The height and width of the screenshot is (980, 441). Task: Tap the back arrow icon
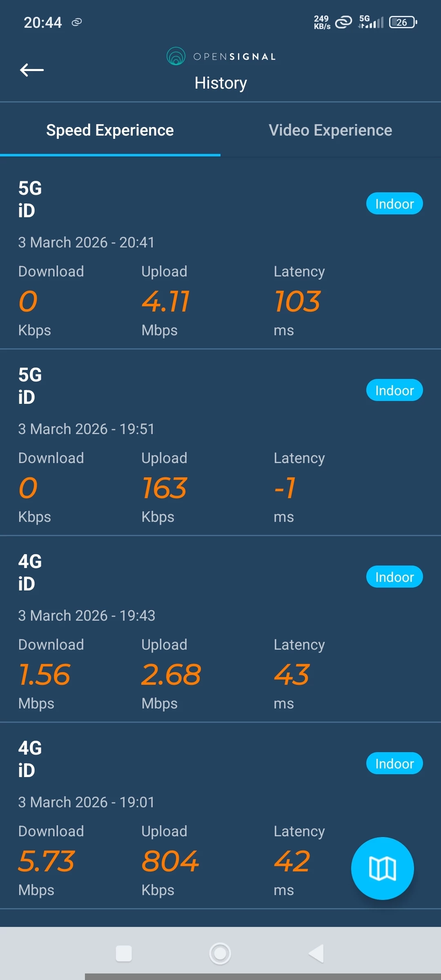pos(32,70)
